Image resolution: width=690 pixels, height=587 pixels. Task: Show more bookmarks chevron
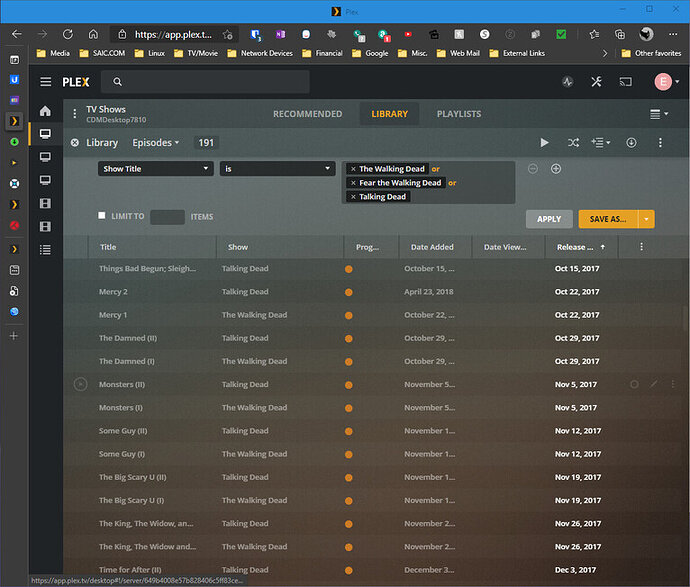pos(605,53)
